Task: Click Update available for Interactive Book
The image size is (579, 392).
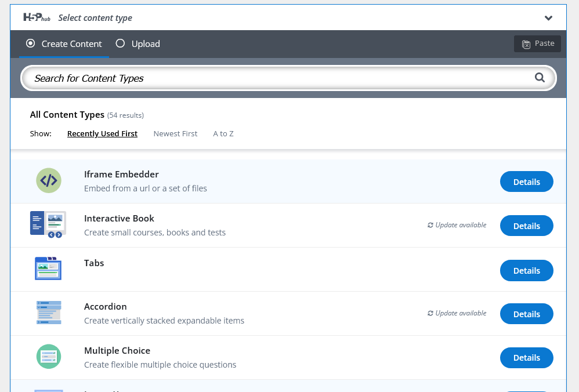Action: point(457,225)
